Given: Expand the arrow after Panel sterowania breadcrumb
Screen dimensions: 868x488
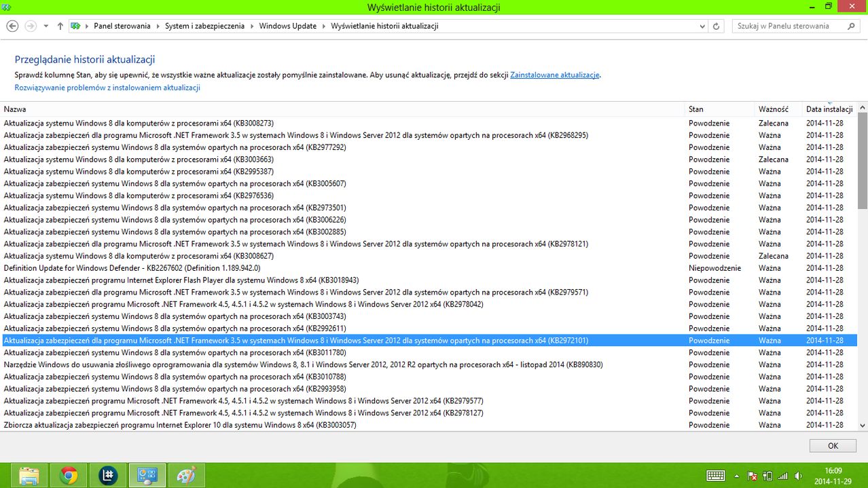Looking at the screenshot, I should tap(158, 26).
